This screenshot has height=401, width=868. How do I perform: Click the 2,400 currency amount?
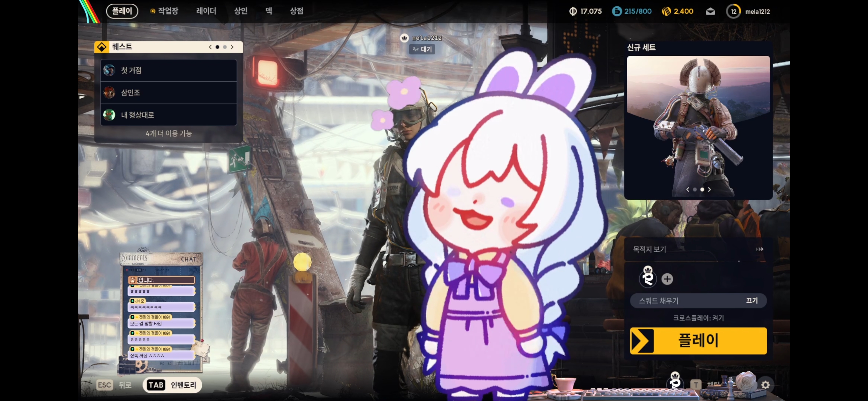683,11
